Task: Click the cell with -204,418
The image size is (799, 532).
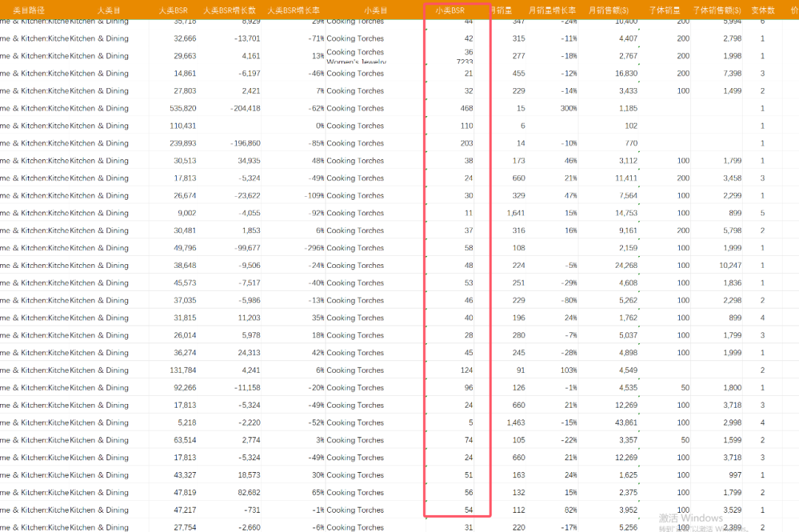Action: point(245,108)
